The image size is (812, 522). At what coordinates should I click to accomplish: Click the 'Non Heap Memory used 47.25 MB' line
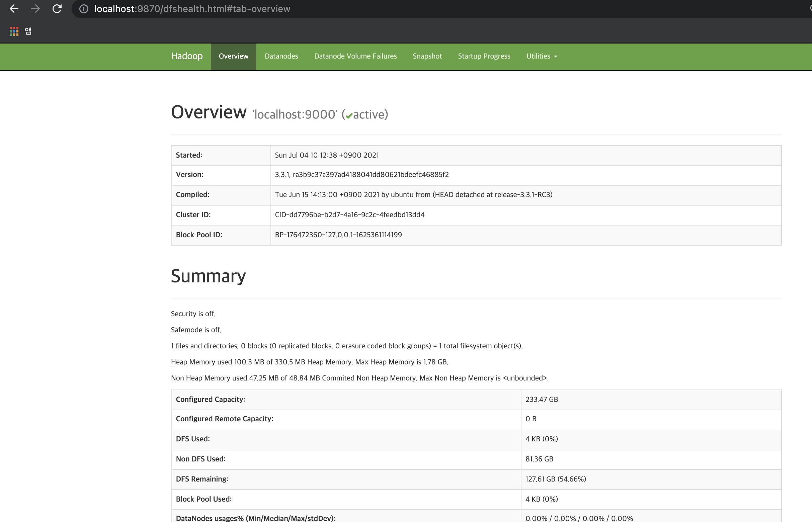click(360, 378)
